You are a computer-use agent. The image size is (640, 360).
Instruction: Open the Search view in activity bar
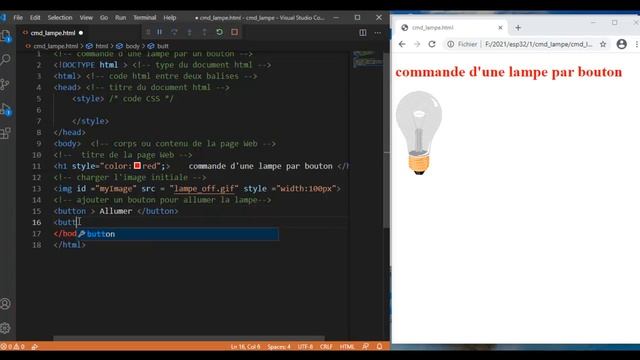click(6, 60)
